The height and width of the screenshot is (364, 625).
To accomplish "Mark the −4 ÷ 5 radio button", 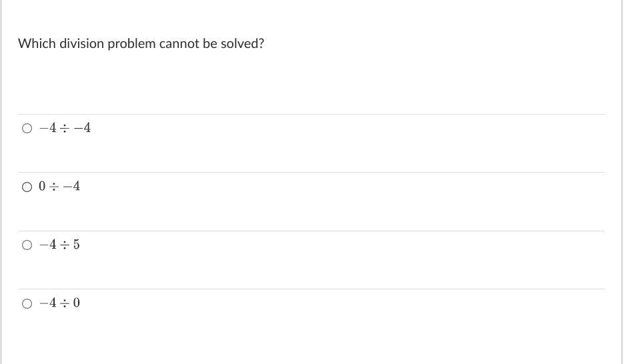I will click(x=27, y=245).
